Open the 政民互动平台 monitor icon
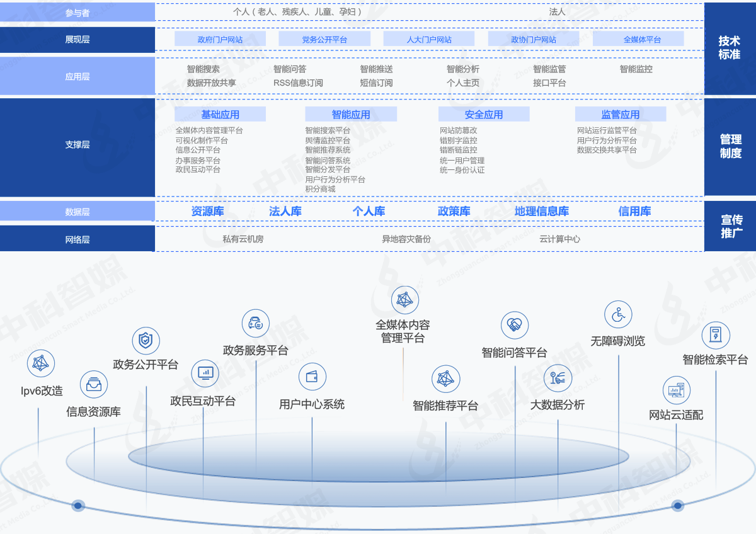This screenshot has height=534, width=756. click(x=205, y=373)
